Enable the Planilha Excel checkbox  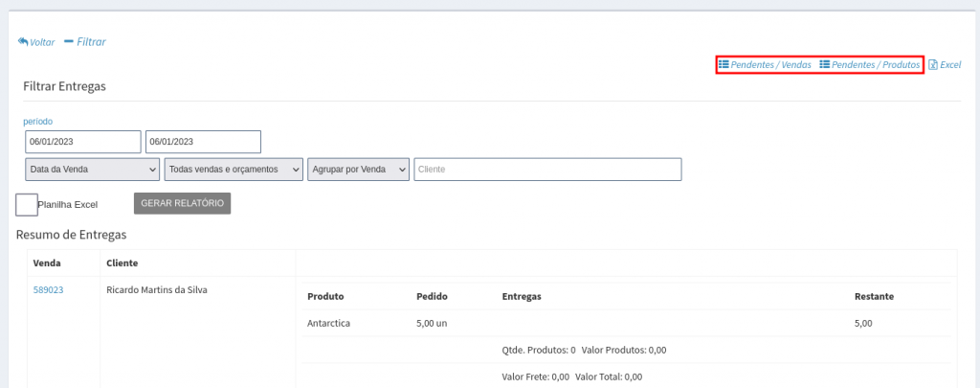click(x=28, y=204)
